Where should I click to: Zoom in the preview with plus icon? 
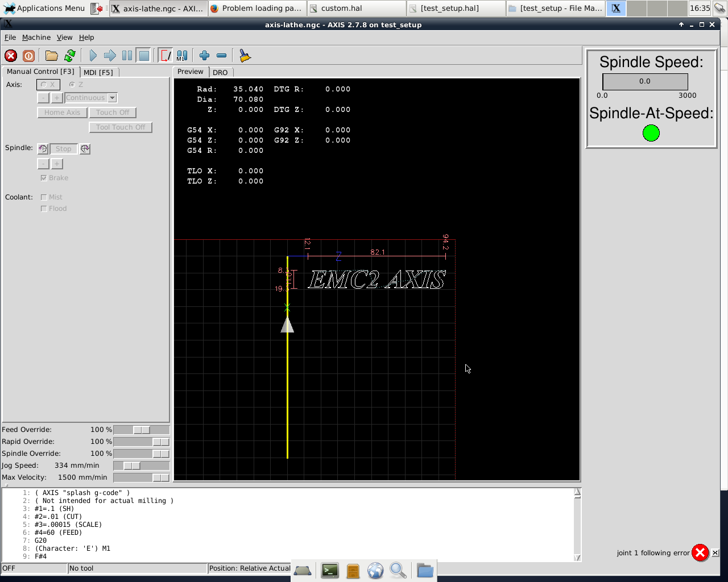205,56
